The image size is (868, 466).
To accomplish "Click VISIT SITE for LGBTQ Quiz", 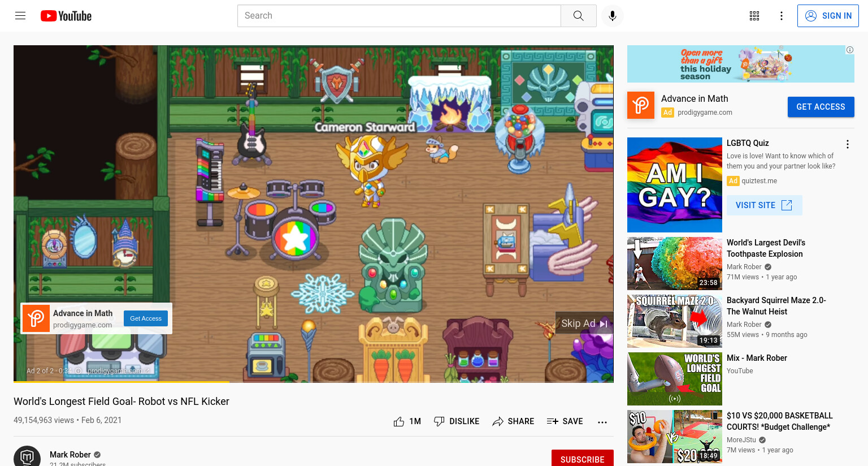I will point(765,205).
